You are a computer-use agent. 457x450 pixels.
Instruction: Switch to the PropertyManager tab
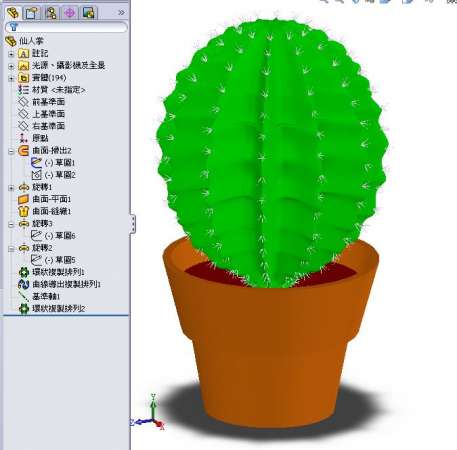tap(31, 13)
